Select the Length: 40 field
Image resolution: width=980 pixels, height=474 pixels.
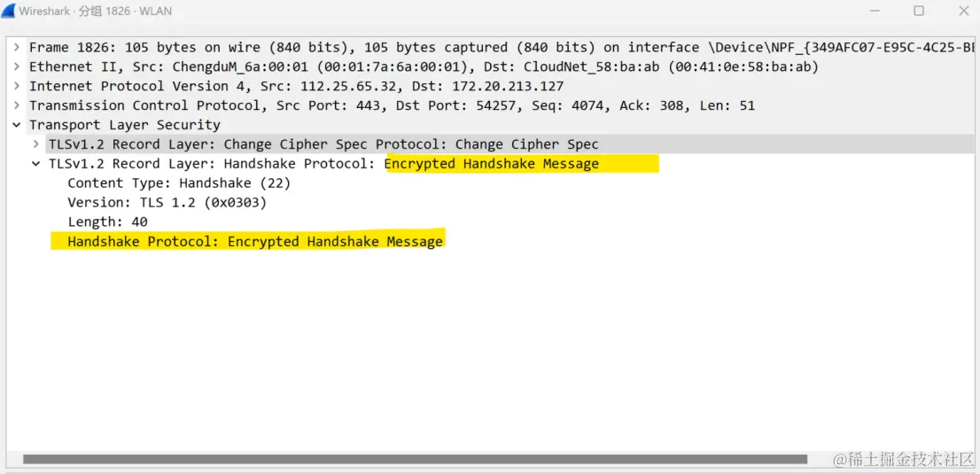click(x=107, y=222)
